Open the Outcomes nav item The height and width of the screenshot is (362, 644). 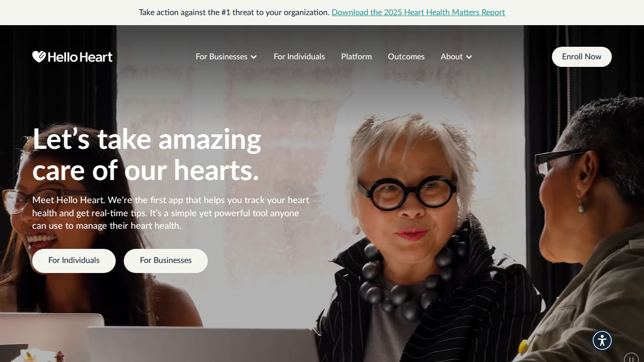(406, 57)
